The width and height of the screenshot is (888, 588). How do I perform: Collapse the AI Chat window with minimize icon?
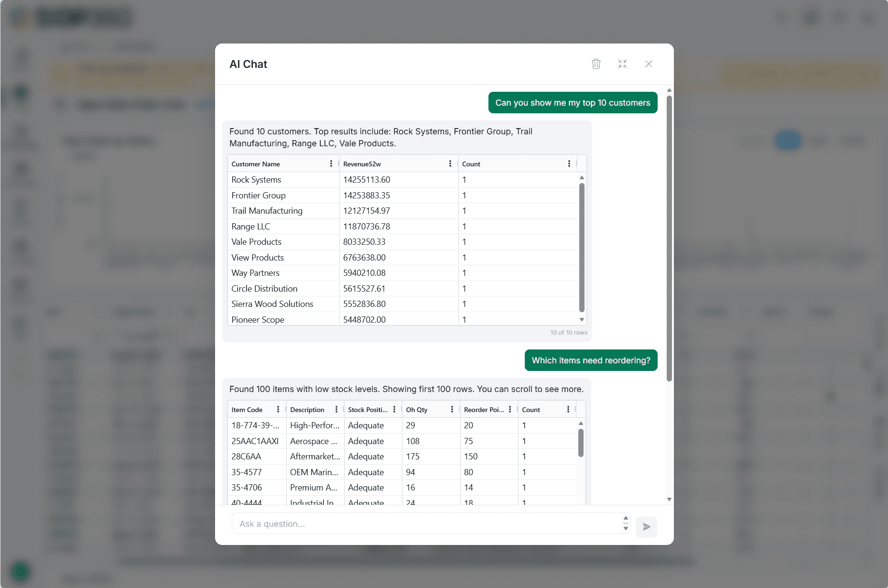click(x=622, y=64)
